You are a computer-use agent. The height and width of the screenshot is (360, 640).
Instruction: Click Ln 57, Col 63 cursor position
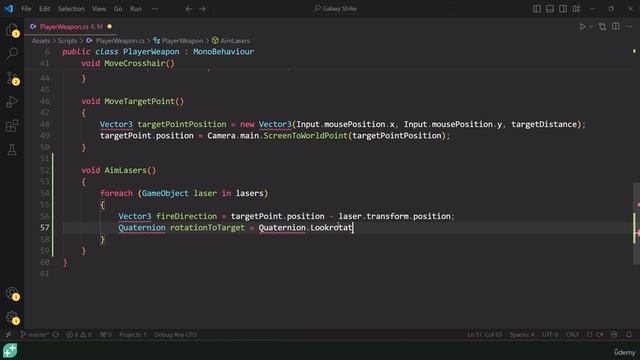[x=484, y=335]
